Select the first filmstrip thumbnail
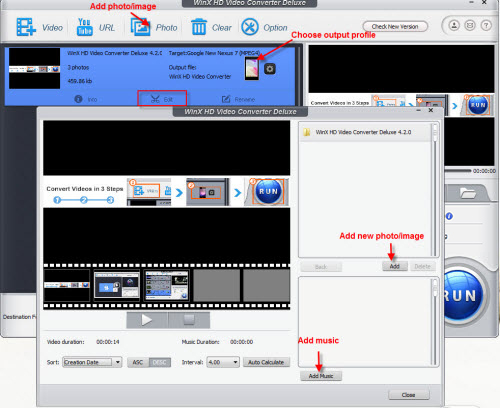 (67, 285)
